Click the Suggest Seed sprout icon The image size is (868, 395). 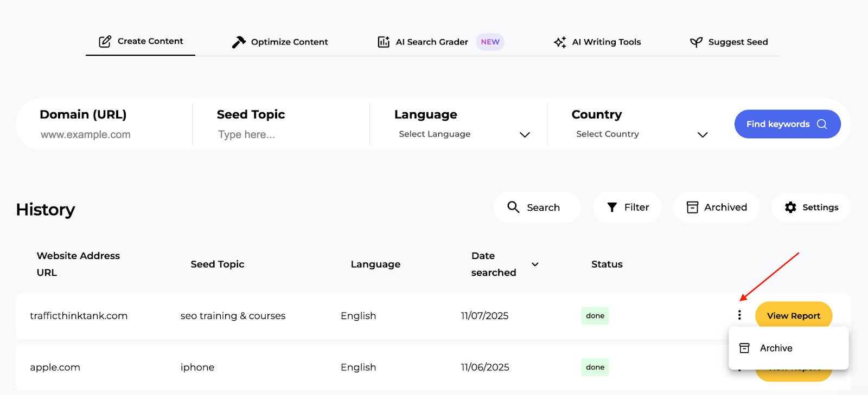696,42
